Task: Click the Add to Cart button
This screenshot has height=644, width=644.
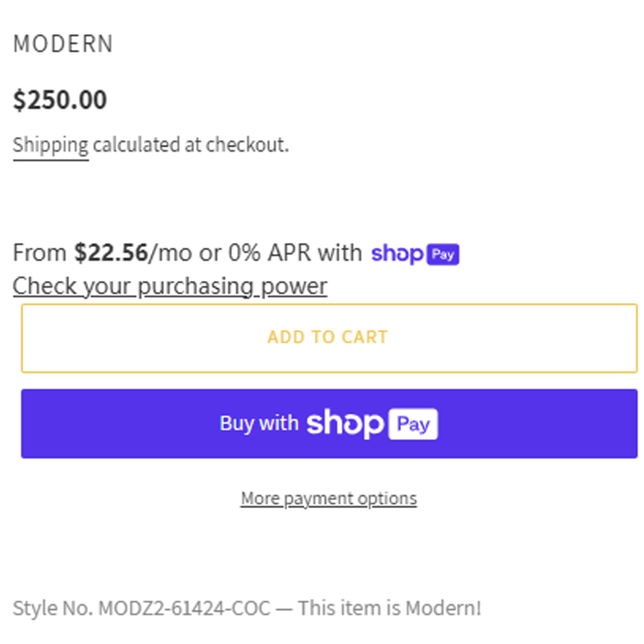Action: point(329,338)
